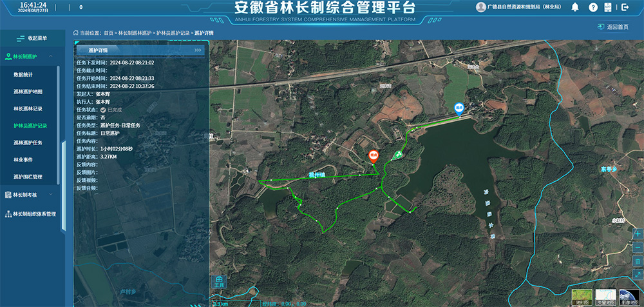Toggle fullscreen map with expand arrows icon

[x=637, y=275]
